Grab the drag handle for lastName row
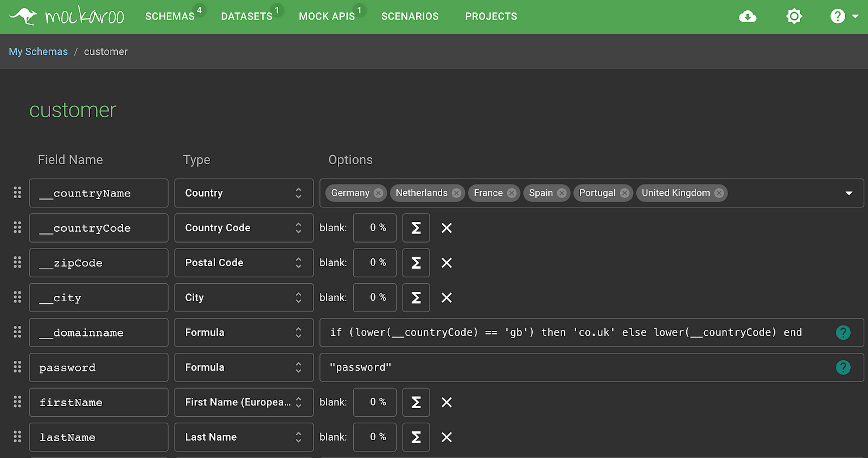The image size is (868, 458). (x=17, y=436)
